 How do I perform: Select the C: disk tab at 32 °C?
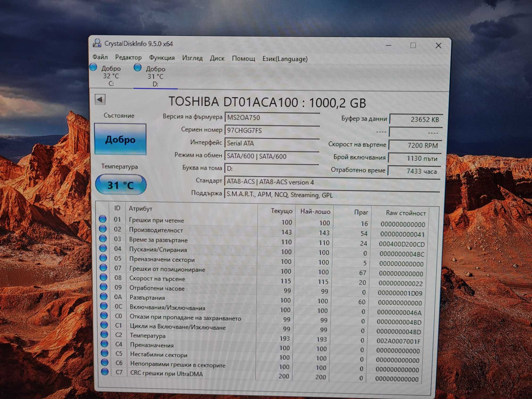coord(111,76)
